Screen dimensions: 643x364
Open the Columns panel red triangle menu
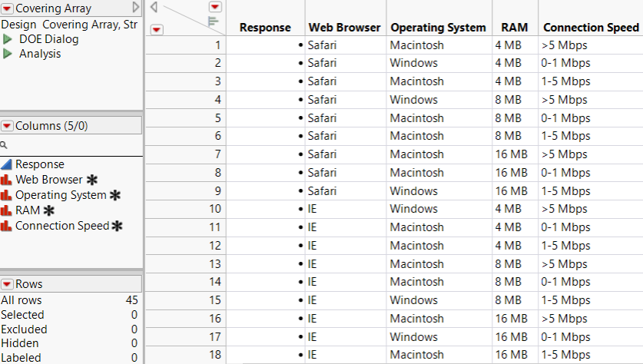(8, 125)
